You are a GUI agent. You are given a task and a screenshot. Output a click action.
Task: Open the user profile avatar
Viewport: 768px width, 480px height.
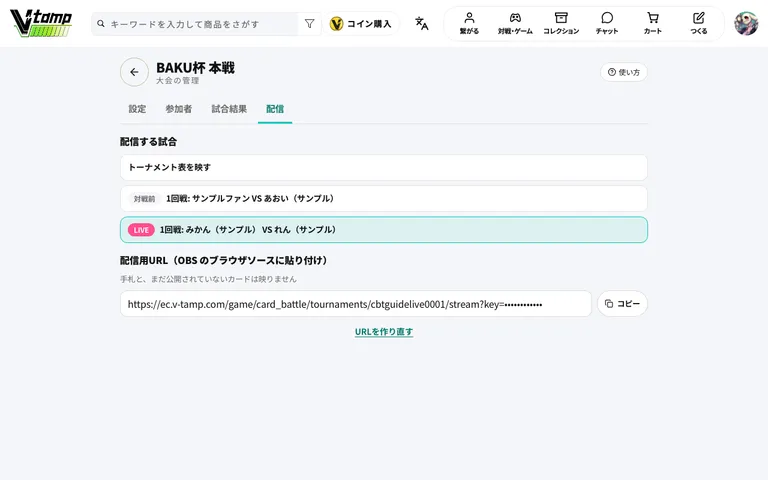[746, 24]
